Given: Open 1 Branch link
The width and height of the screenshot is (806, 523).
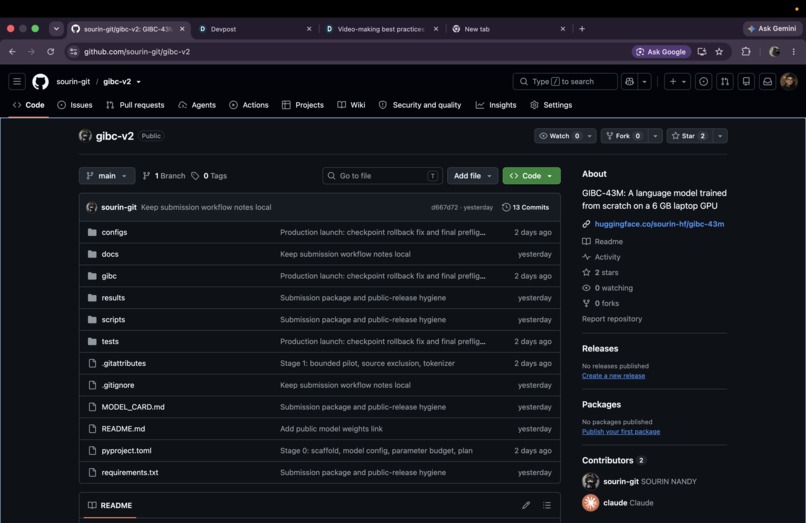Looking at the screenshot, I should (x=164, y=175).
